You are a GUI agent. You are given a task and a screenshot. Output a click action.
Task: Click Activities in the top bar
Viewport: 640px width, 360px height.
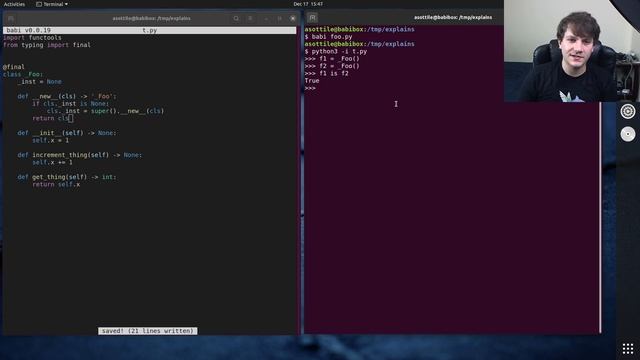click(14, 4)
